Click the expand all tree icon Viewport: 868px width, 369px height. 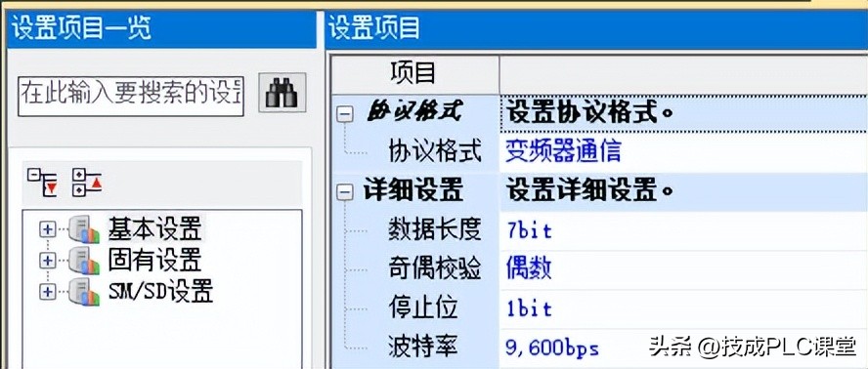pos(43,182)
